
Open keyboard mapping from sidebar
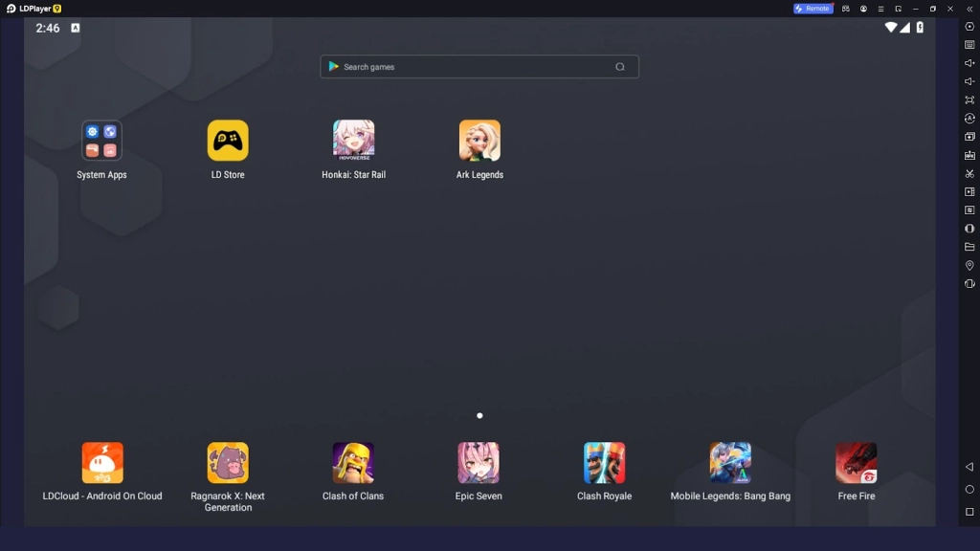tap(969, 45)
